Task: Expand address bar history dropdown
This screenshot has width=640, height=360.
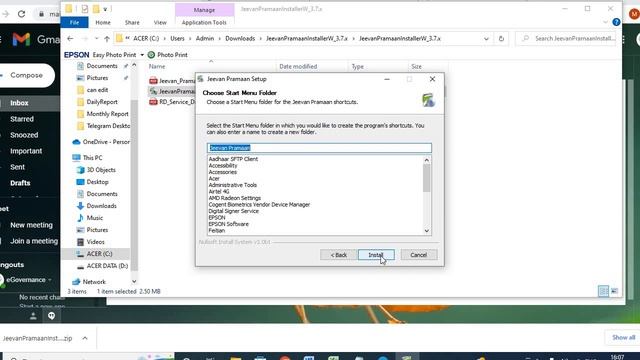Action: 486,39
